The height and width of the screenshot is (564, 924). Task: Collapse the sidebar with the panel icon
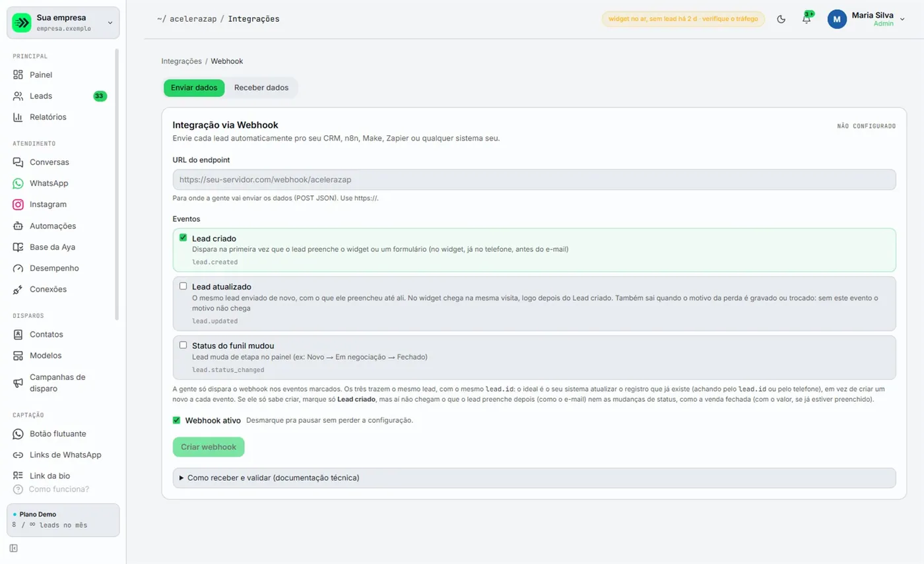(x=14, y=548)
